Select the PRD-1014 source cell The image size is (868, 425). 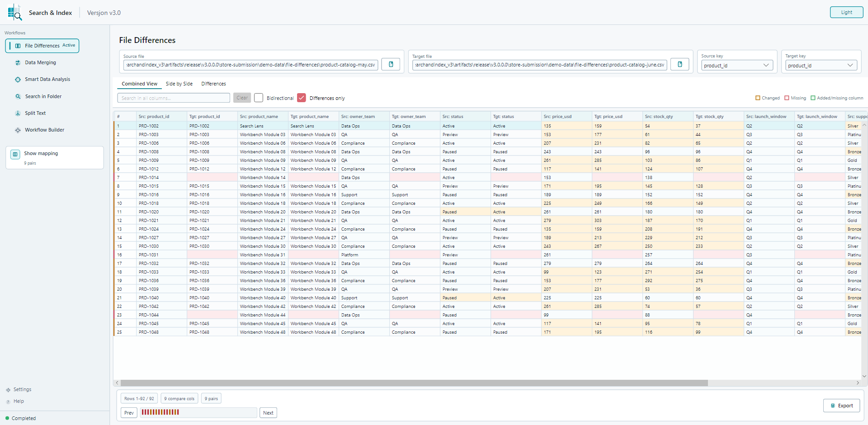[x=162, y=178]
